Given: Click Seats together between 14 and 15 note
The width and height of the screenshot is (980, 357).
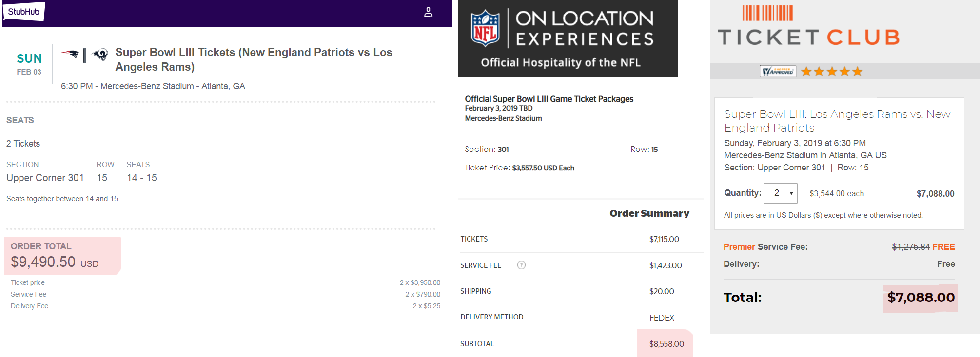Looking at the screenshot, I should [62, 199].
